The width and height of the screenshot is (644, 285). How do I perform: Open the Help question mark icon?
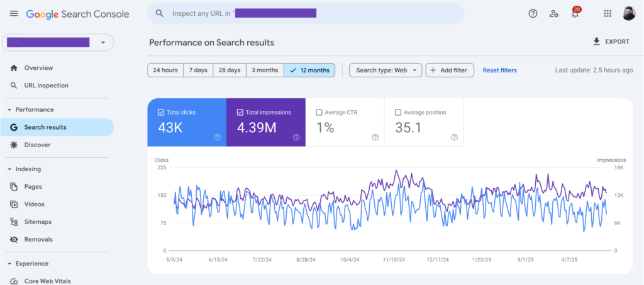pyautogui.click(x=533, y=14)
